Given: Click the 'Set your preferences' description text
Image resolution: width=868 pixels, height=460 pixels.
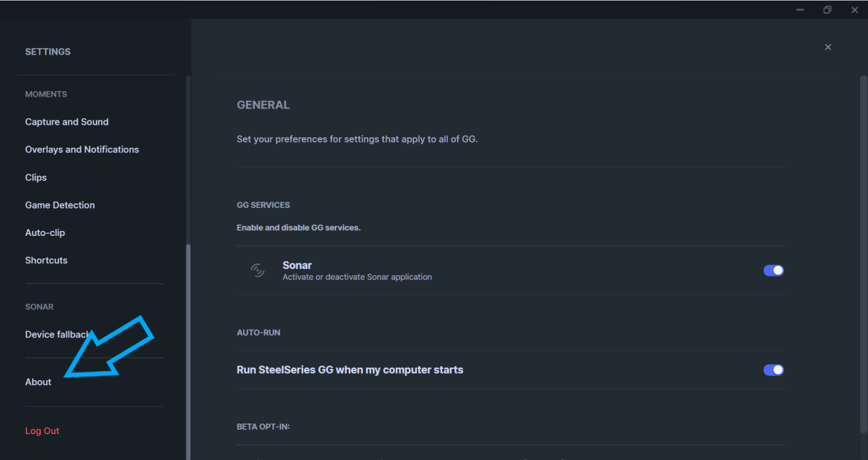Looking at the screenshot, I should 357,139.
